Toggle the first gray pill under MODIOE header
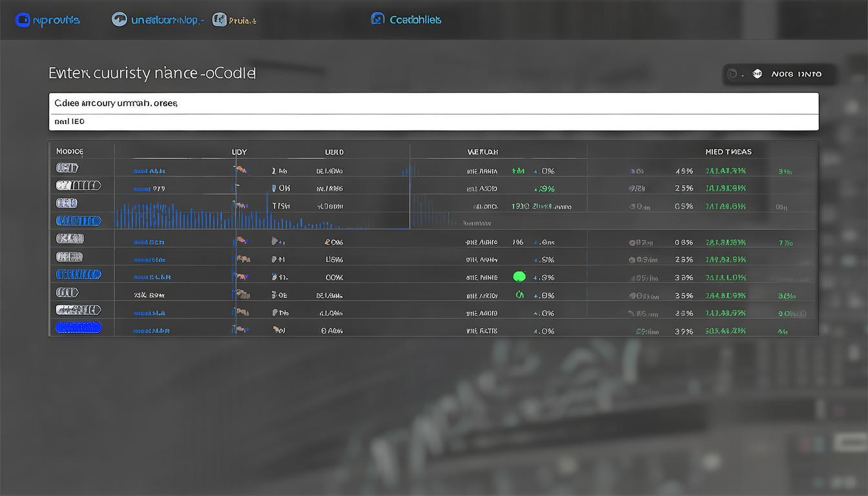Viewport: 868px width, 496px height. 67,168
